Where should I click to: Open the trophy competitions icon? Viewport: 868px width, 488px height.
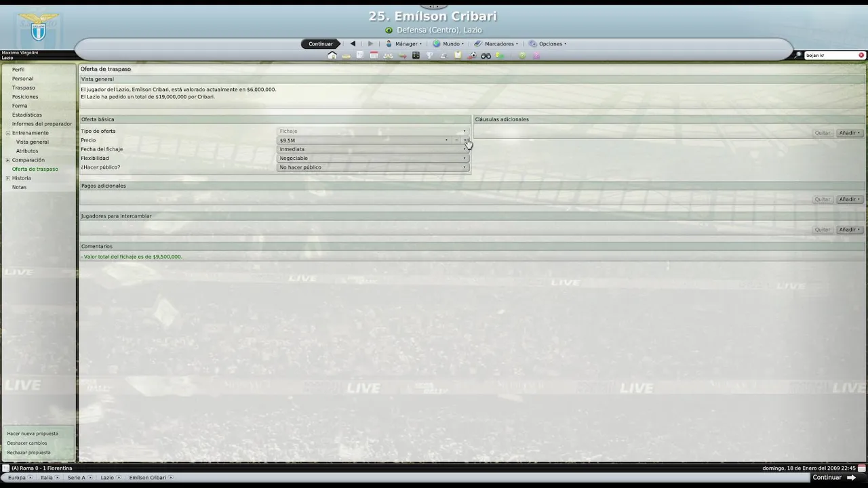tap(429, 56)
